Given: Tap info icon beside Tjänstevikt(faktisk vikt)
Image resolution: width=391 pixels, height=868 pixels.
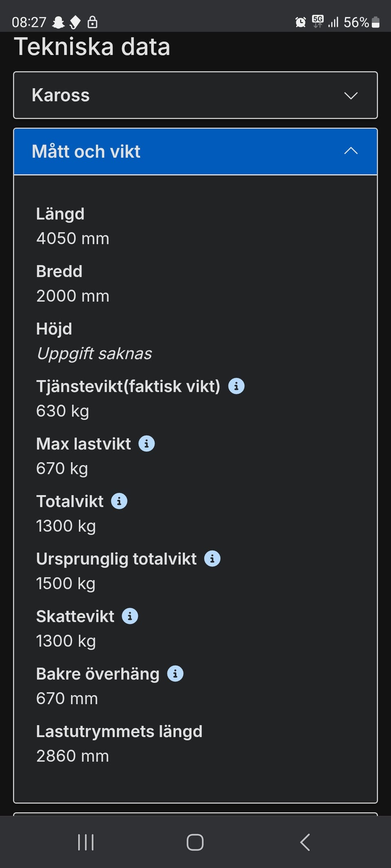Looking at the screenshot, I should point(236,386).
